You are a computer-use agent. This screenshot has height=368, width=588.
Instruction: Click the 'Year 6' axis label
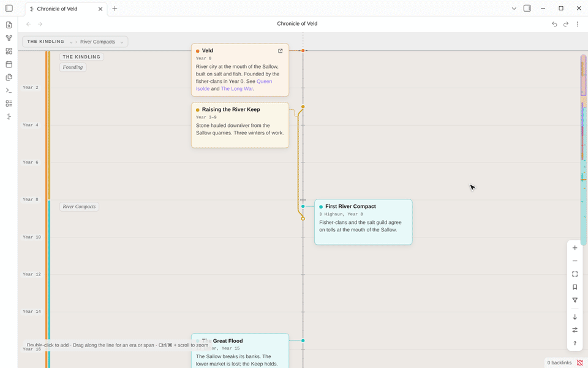[31, 162]
